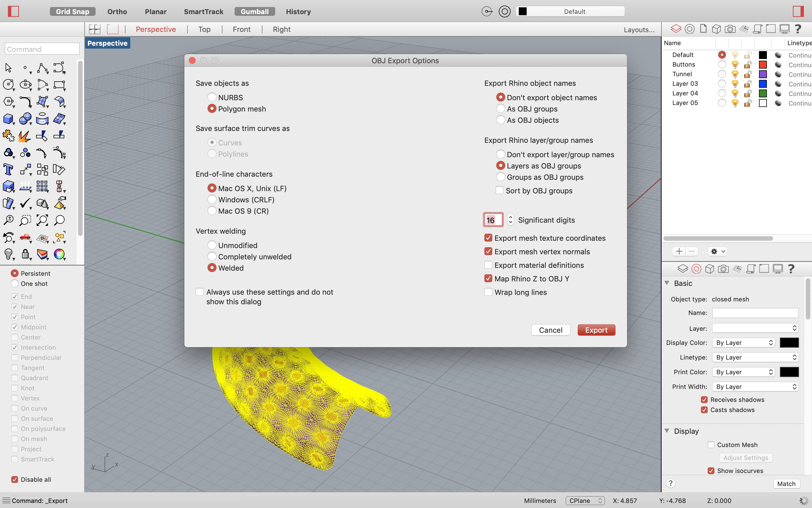This screenshot has width=812, height=508.
Task: Open the Tunnel layer purple color swatch
Action: pos(763,74)
